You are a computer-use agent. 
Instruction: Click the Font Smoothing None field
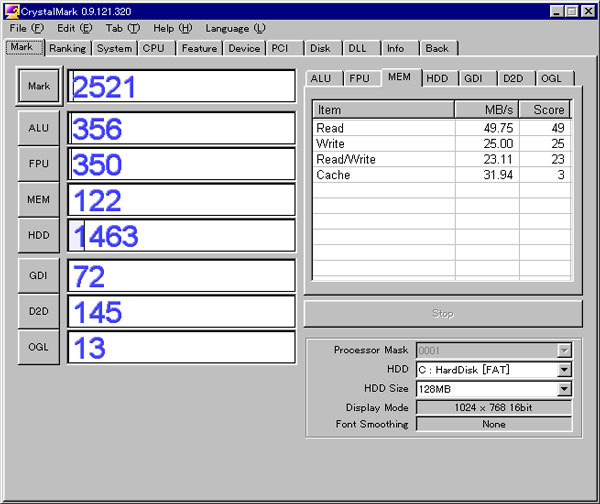click(x=494, y=424)
